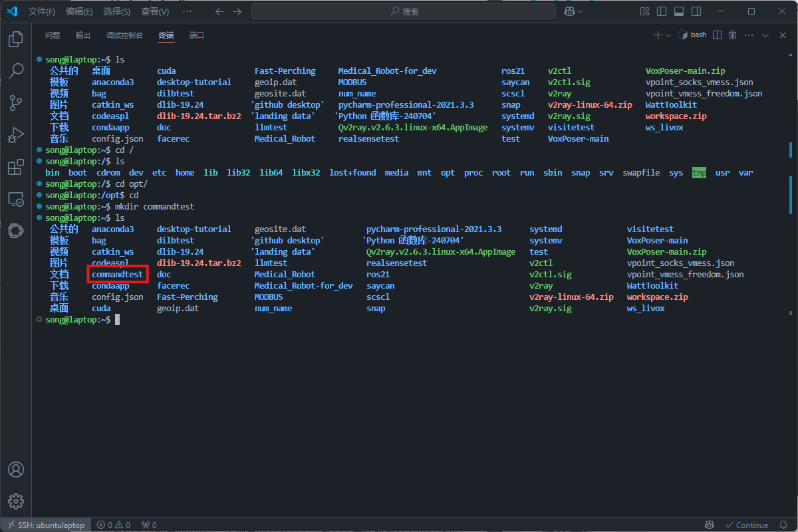Split the terminal pane
The image size is (798, 532).
717,35
